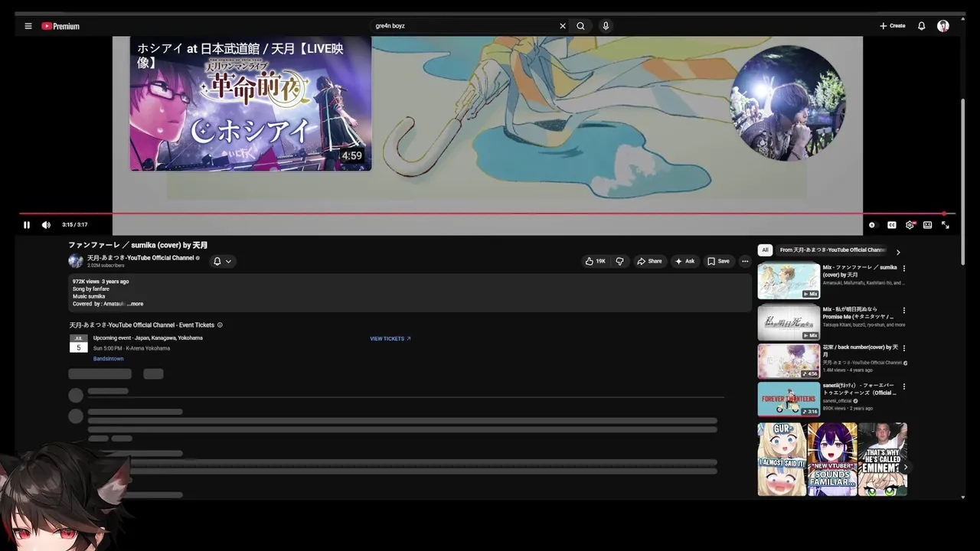
Task: Click the 3:15 / 3:17 time display
Action: point(75,225)
